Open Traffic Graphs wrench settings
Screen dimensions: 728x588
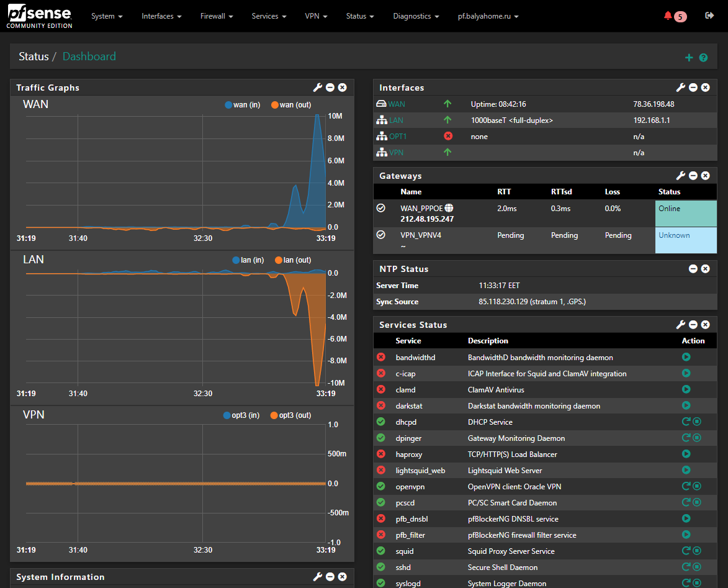pos(318,88)
